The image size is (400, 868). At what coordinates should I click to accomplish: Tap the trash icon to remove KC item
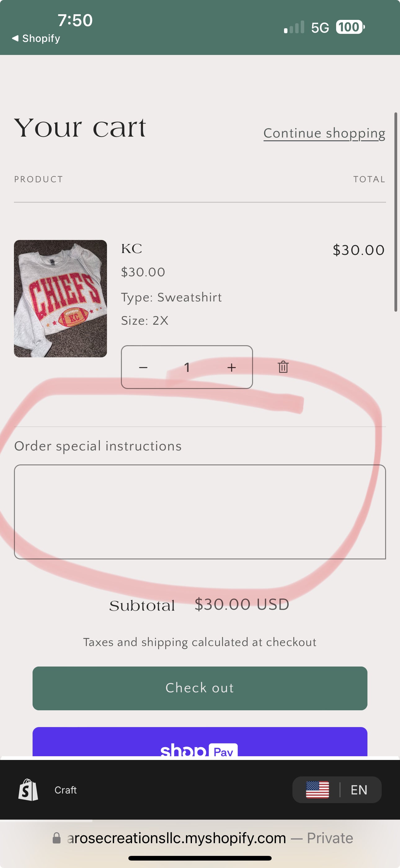point(283,367)
